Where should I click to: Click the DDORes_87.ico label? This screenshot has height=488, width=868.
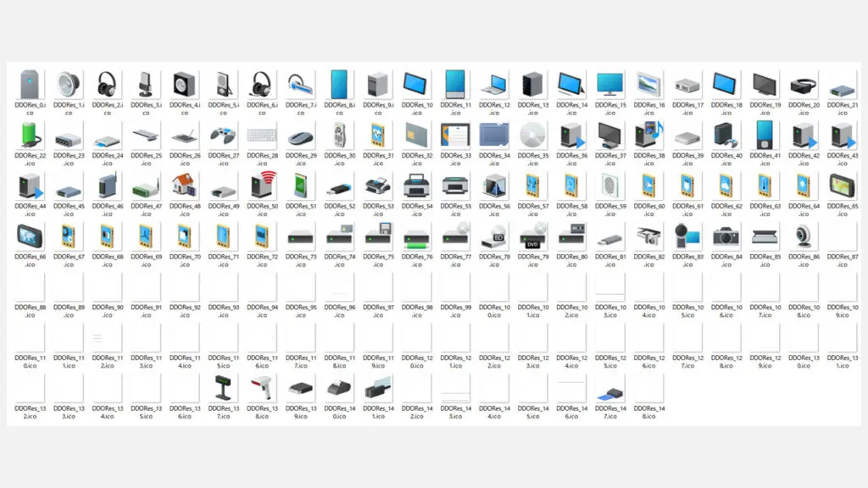click(843, 261)
